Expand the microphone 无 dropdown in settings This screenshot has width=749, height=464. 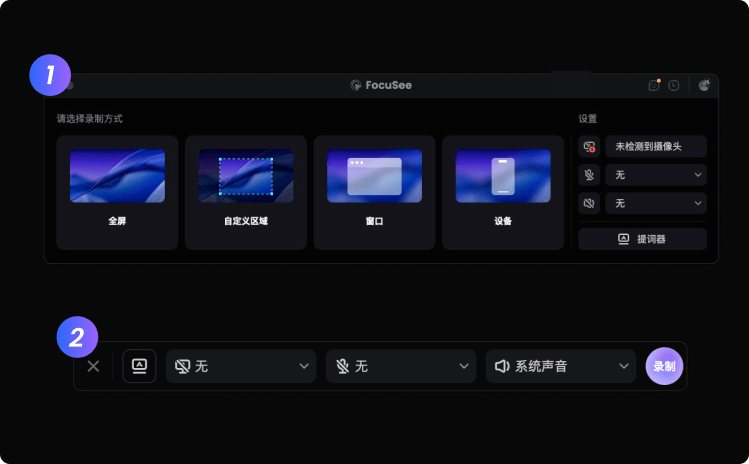click(656, 175)
